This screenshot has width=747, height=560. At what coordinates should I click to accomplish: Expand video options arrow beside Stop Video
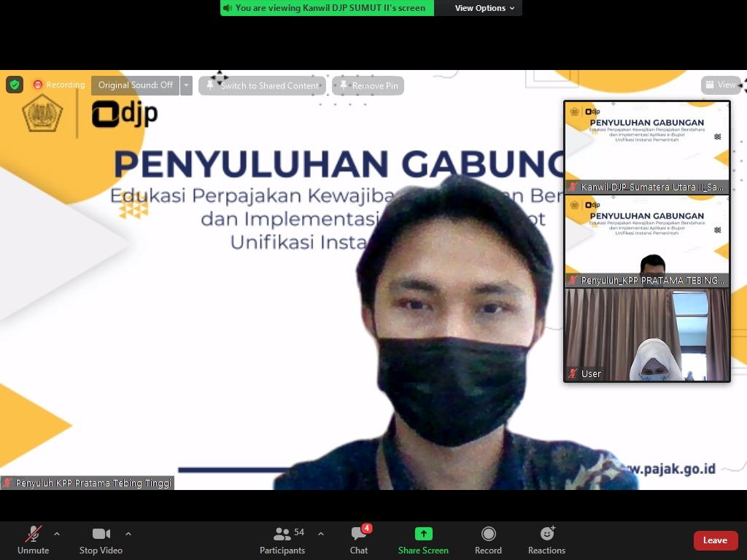[128, 534]
